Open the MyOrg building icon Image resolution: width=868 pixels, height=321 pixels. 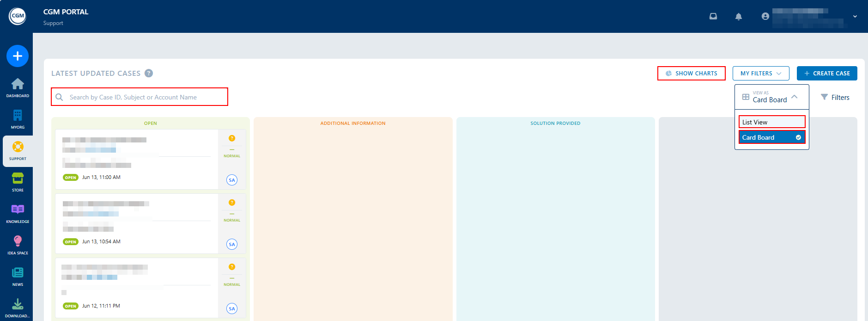18,116
